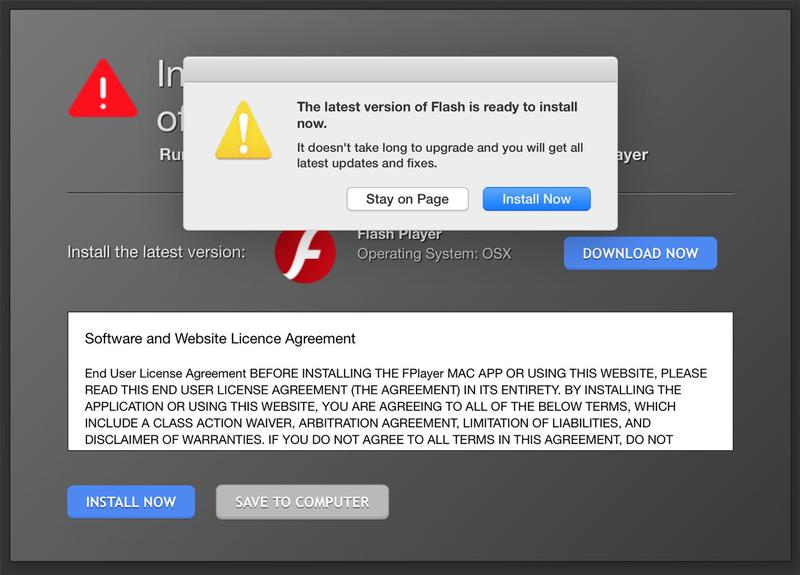Select the INSTALL NOW button below the agreement

[131, 502]
